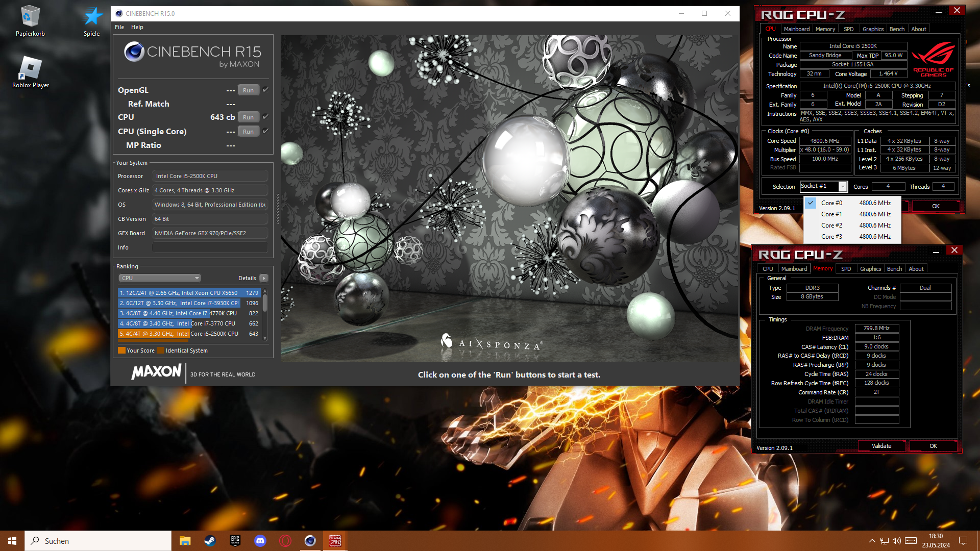
Task: Switch to Bench tab in upper CPU-Z
Action: pyautogui.click(x=897, y=29)
